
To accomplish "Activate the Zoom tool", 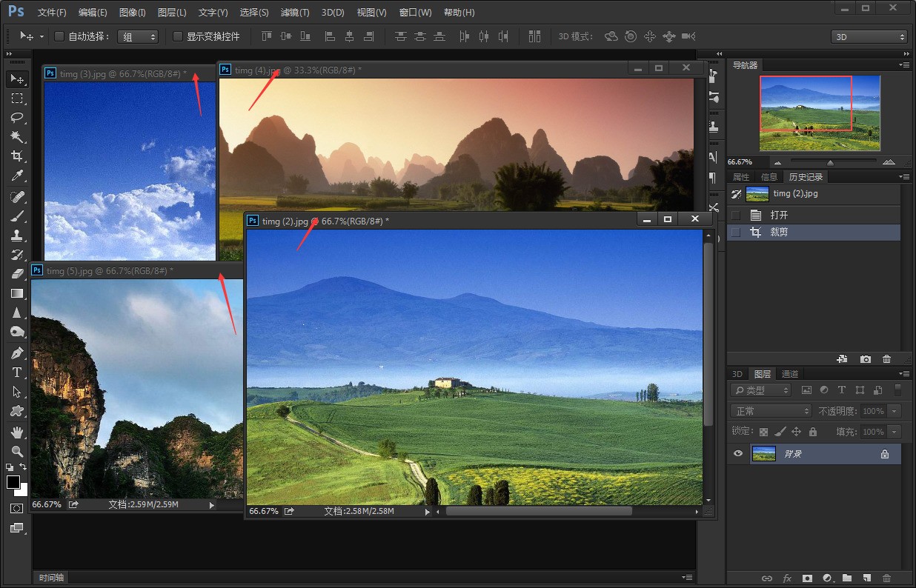I will [17, 451].
